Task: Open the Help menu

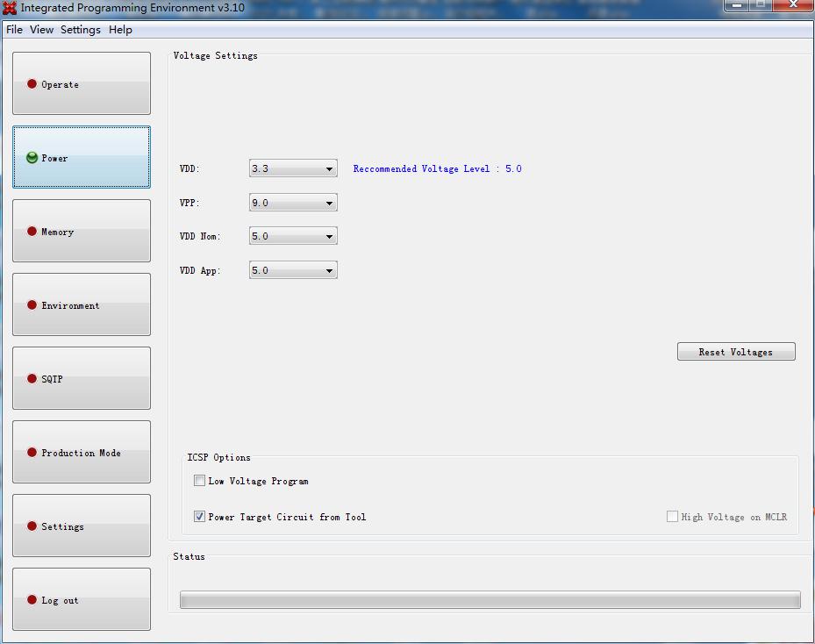Action: point(120,30)
